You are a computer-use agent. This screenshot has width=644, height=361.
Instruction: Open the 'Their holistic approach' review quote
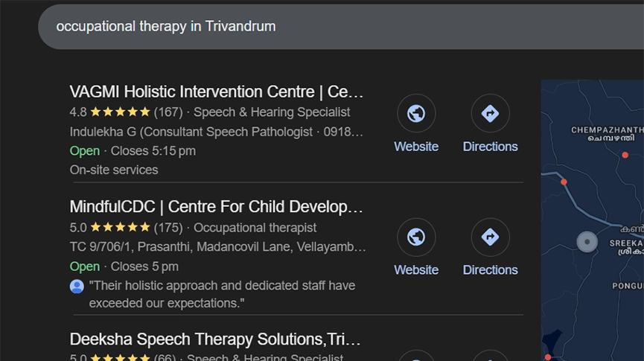[x=222, y=294]
